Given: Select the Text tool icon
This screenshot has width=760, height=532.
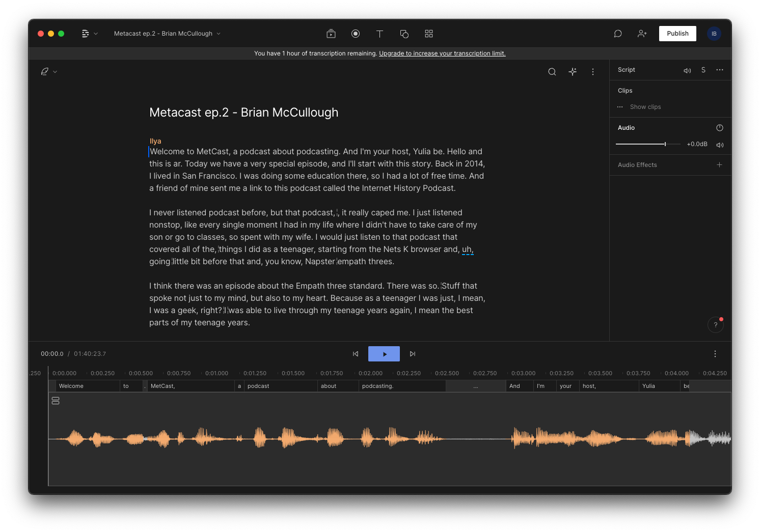Looking at the screenshot, I should [379, 34].
